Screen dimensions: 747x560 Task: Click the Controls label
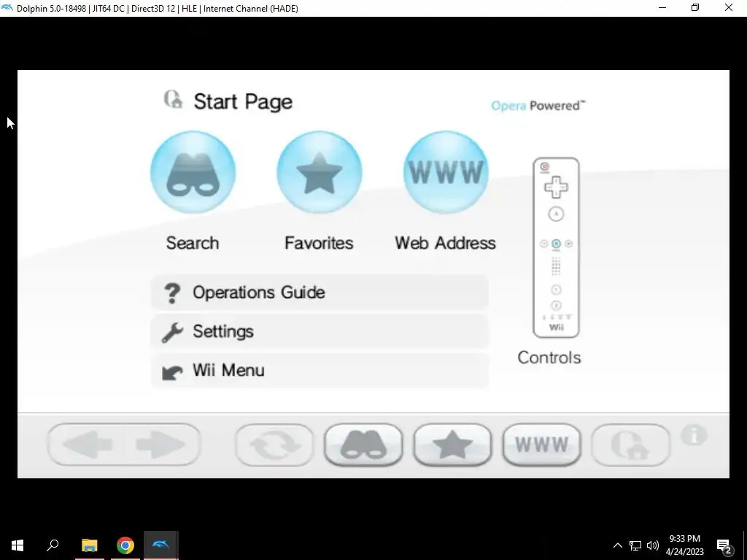point(549,357)
